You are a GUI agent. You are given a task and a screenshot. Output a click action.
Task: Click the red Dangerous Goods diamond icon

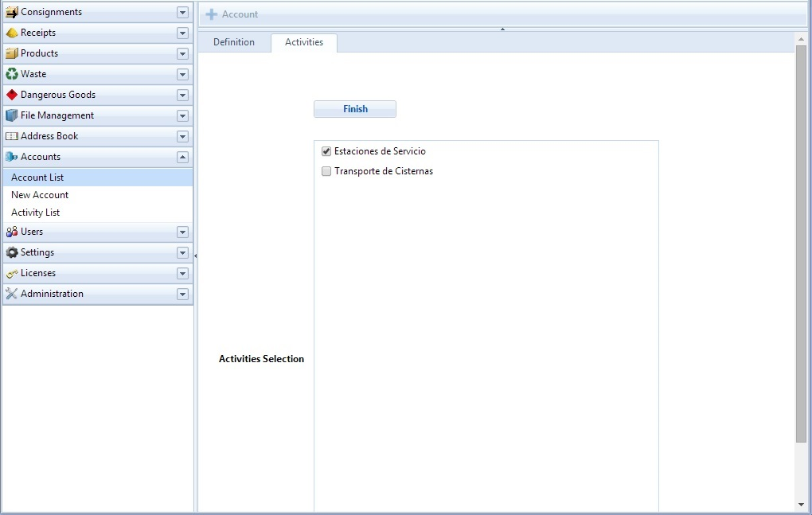point(11,95)
